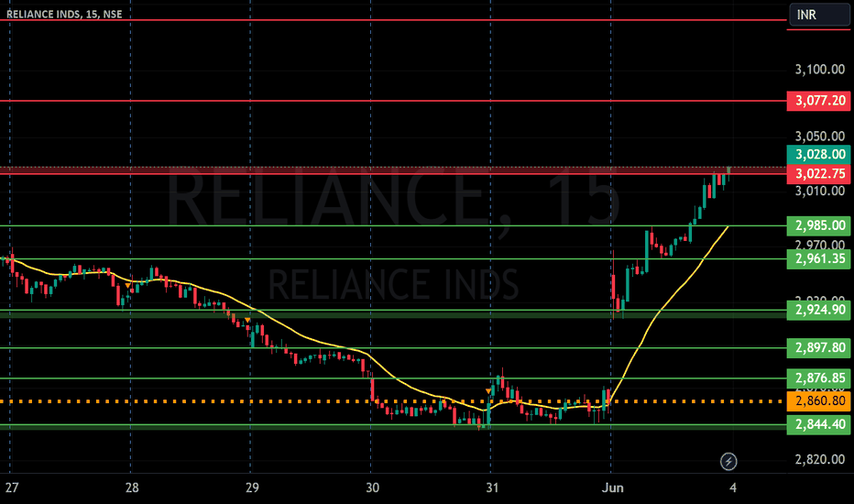Click the 27 date label on time axis

11,488
